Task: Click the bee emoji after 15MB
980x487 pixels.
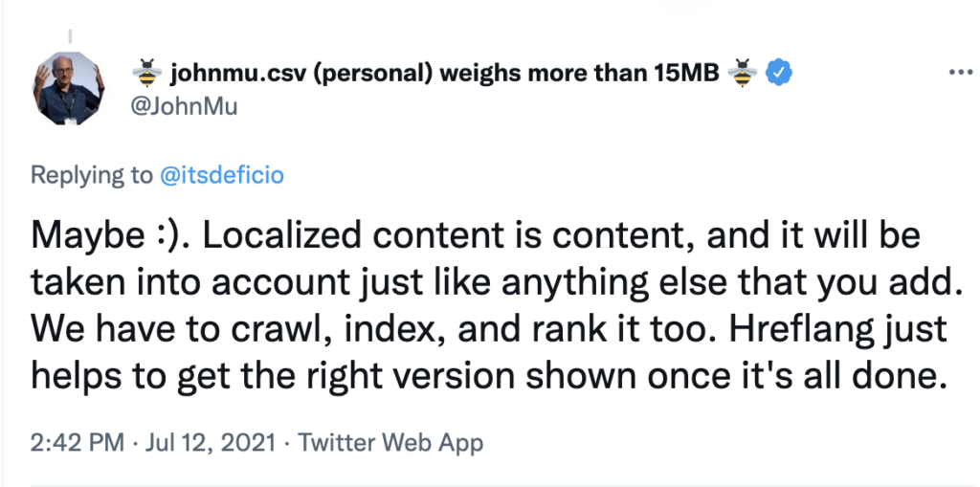Action: pos(744,73)
